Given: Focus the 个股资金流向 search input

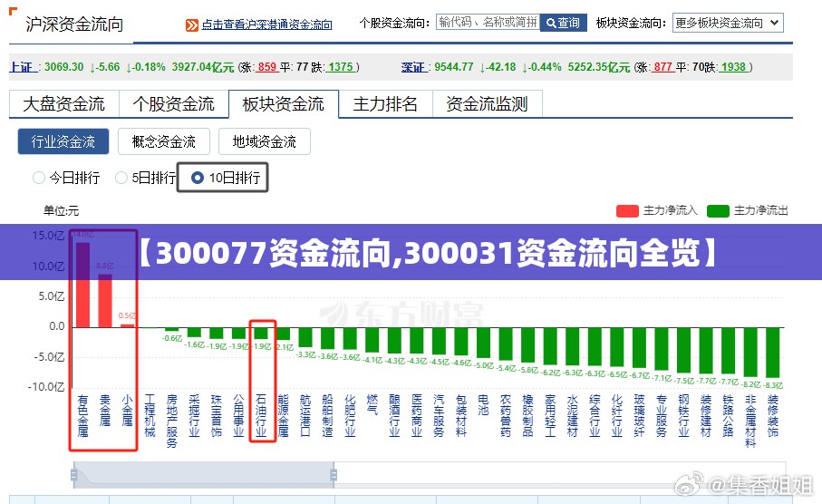Looking at the screenshot, I should 488,22.
